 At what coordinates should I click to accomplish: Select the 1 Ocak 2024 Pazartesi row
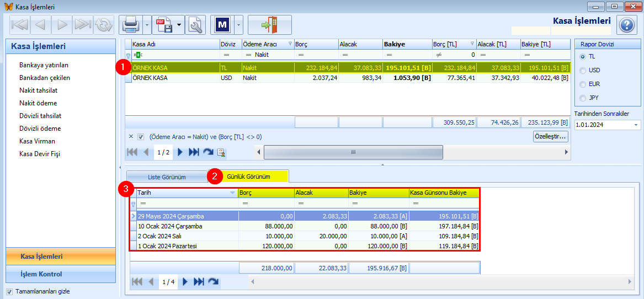pos(304,246)
